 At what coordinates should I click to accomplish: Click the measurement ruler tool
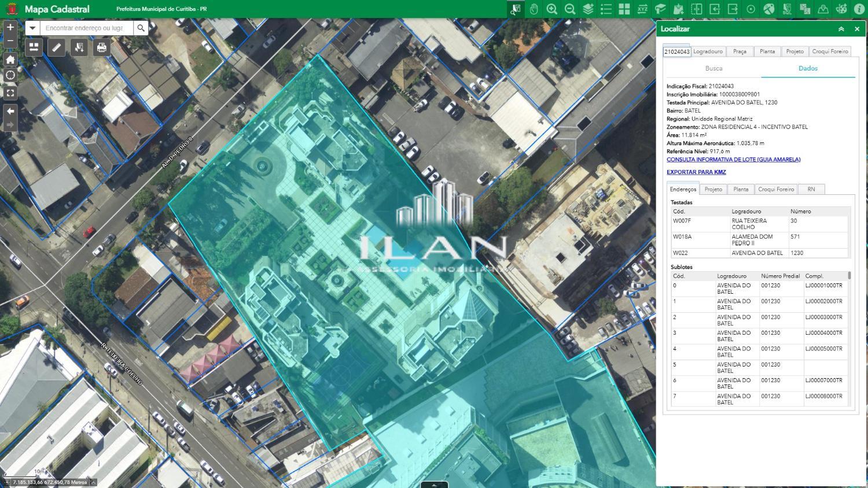point(56,47)
